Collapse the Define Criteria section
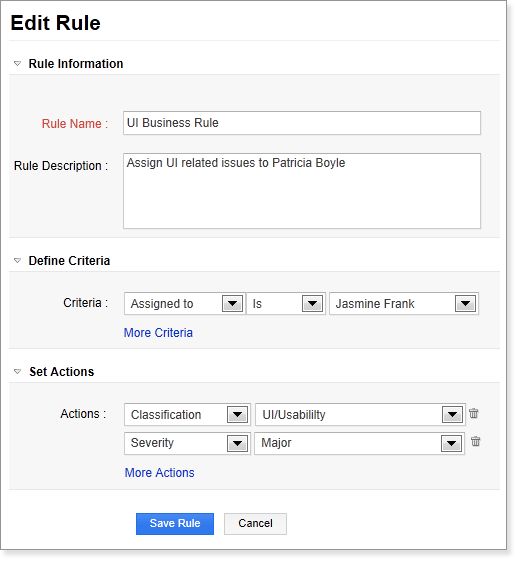The width and height of the screenshot is (525, 575). tap(17, 261)
